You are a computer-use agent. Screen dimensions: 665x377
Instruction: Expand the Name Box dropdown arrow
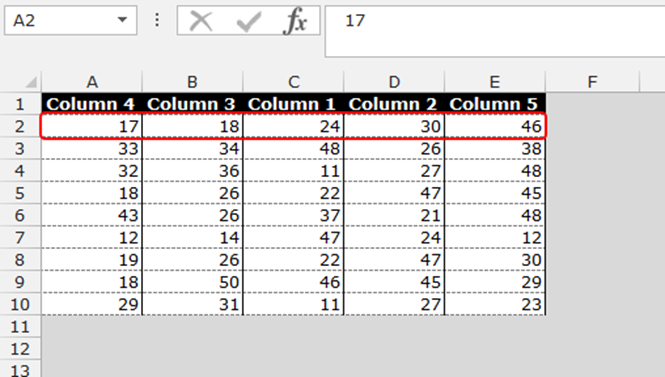(122, 20)
